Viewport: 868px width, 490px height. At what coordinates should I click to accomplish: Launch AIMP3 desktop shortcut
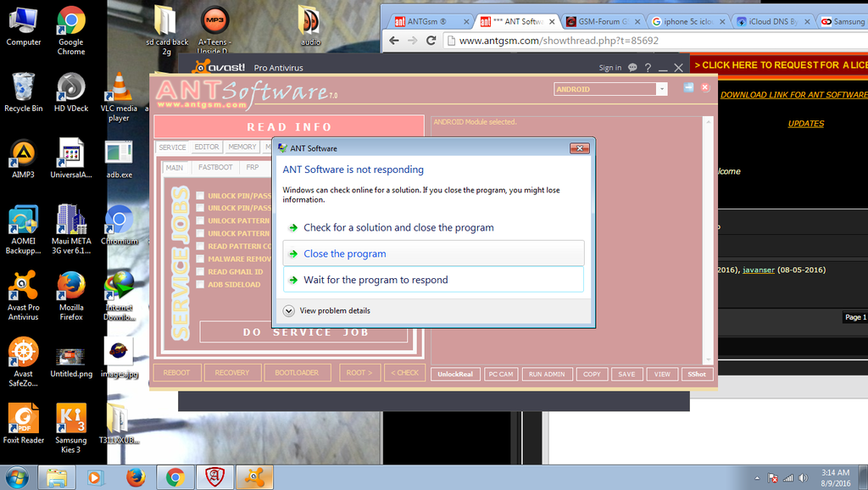pos(23,159)
